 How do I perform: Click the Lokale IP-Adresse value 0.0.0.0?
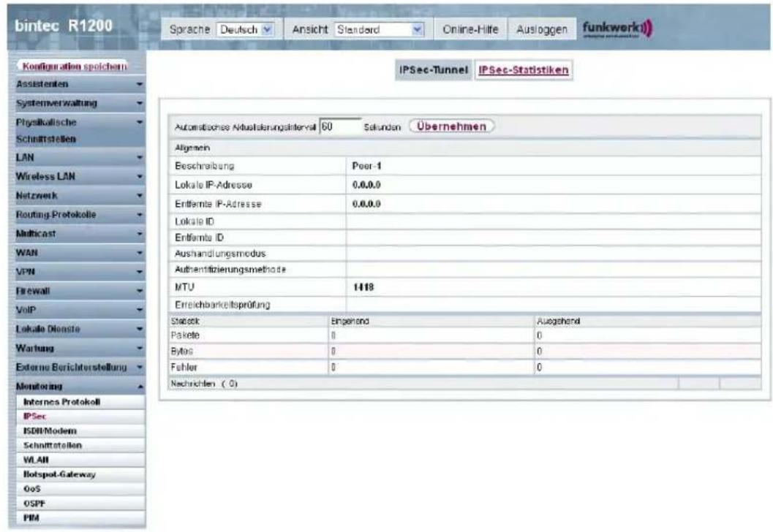click(366, 185)
